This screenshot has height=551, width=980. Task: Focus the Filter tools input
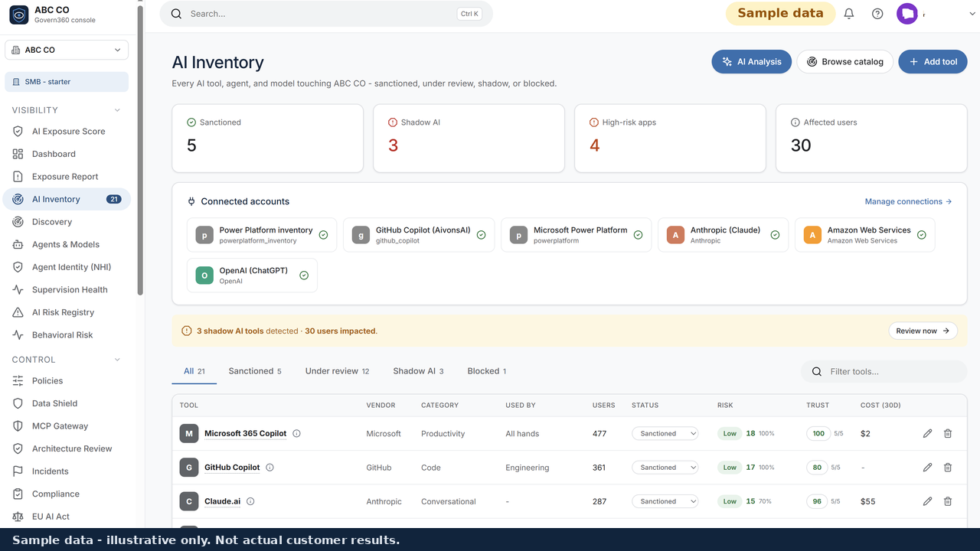(884, 371)
